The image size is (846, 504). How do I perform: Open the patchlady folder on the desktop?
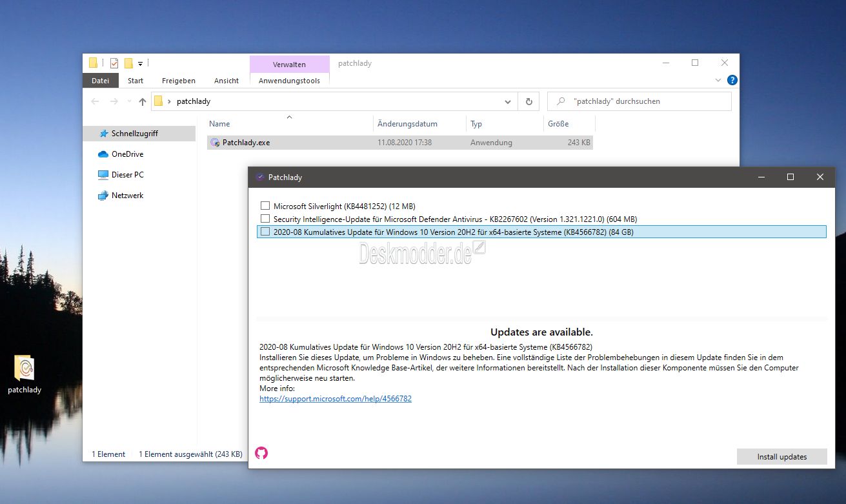pos(24,374)
